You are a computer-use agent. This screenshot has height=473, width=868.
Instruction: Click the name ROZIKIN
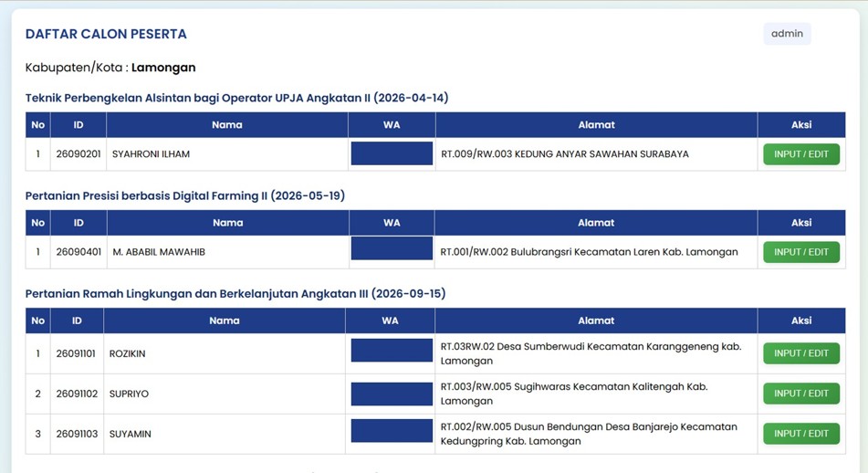pyautogui.click(x=127, y=353)
